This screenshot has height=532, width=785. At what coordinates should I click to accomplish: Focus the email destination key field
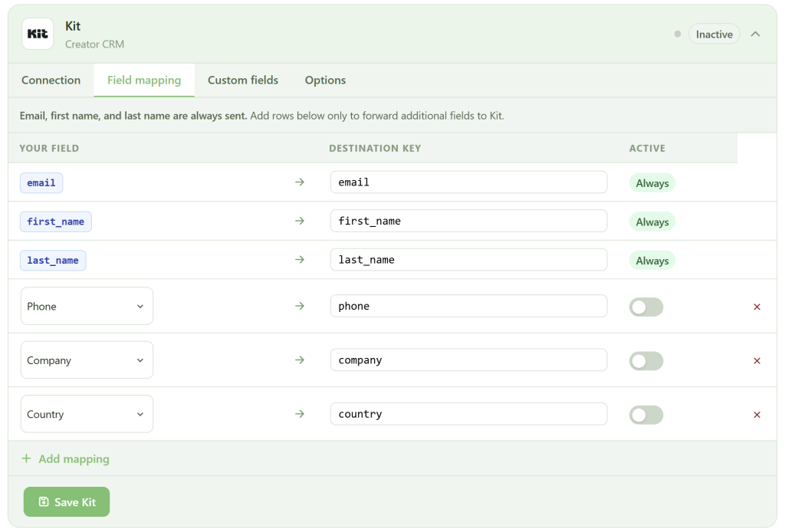(468, 182)
